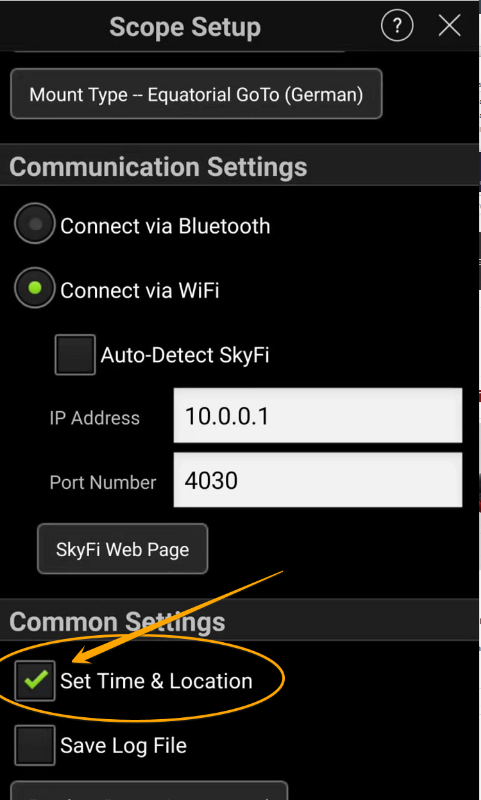The height and width of the screenshot is (800, 481).
Task: Click the partially visible button below Save Log File
Action: [149, 790]
